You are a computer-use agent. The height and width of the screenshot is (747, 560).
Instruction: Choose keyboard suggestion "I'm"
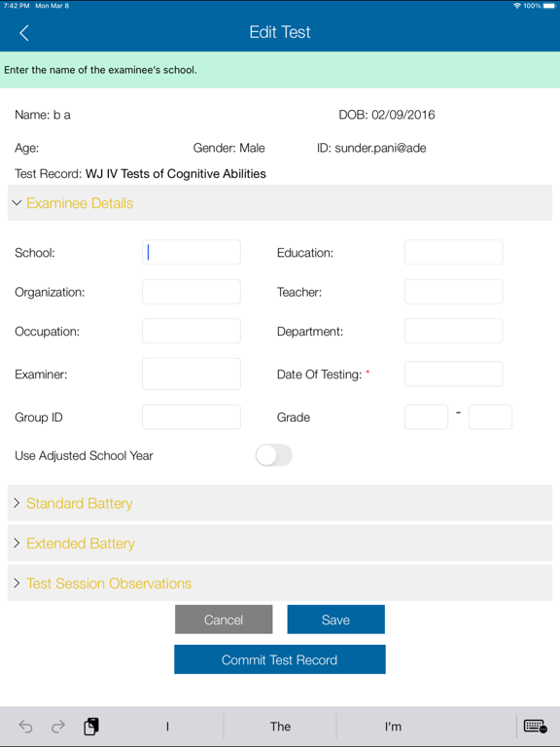[393, 727]
